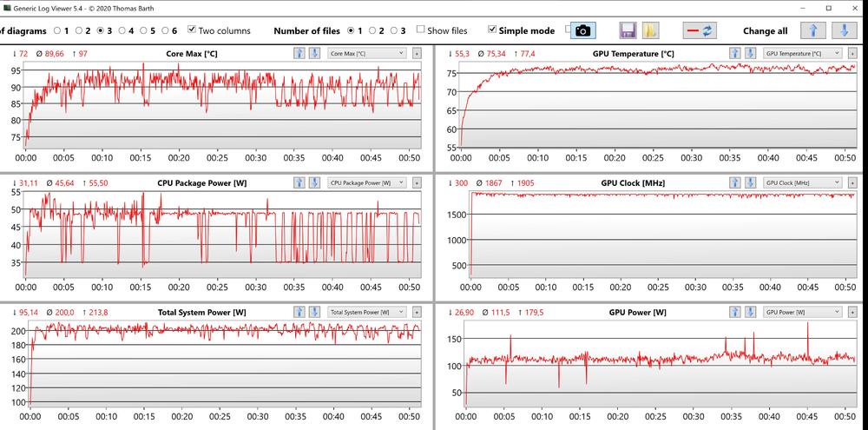868x430 pixels.
Task: Expand the Total System Power [W] dropdown
Action: [x=367, y=312]
